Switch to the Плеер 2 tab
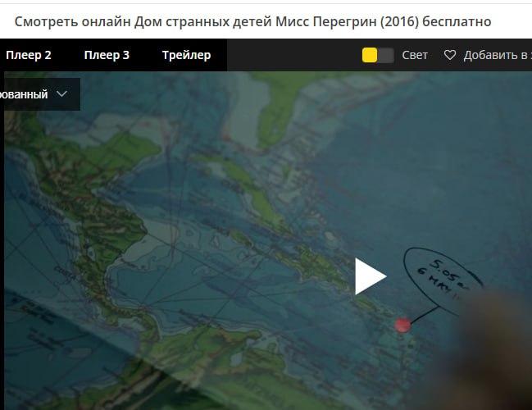This screenshot has height=410, width=532. [x=29, y=55]
